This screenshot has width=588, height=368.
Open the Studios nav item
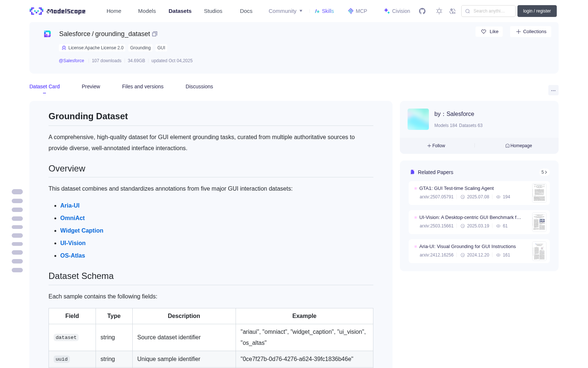click(x=213, y=11)
